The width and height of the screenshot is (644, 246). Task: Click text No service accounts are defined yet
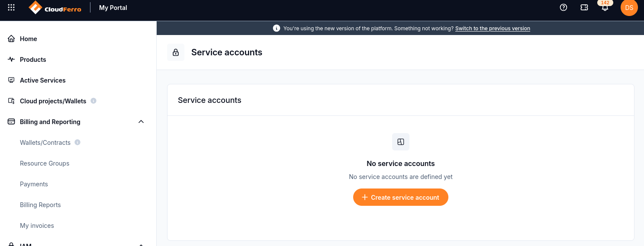click(401, 177)
